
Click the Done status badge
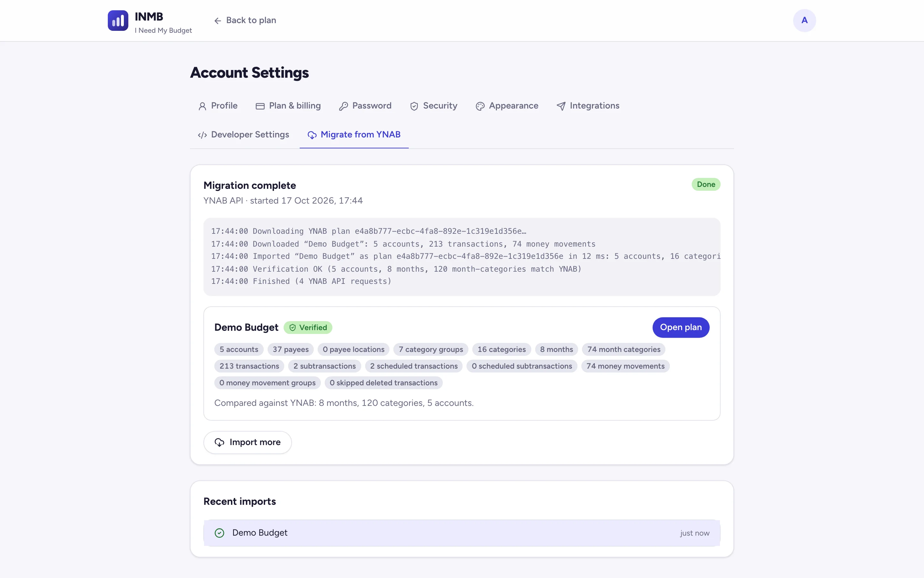(706, 184)
